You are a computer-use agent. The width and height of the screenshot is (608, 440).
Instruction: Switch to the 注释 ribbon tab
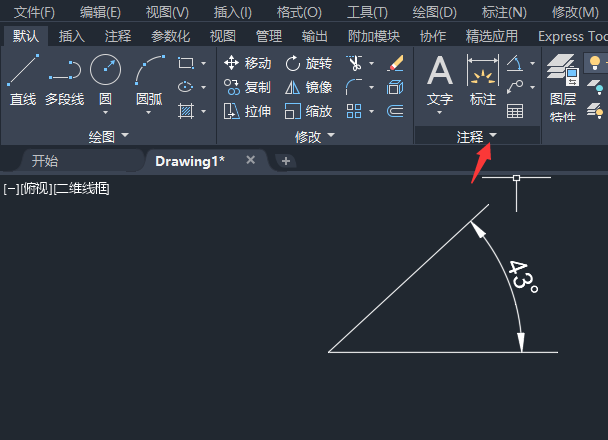click(x=118, y=36)
